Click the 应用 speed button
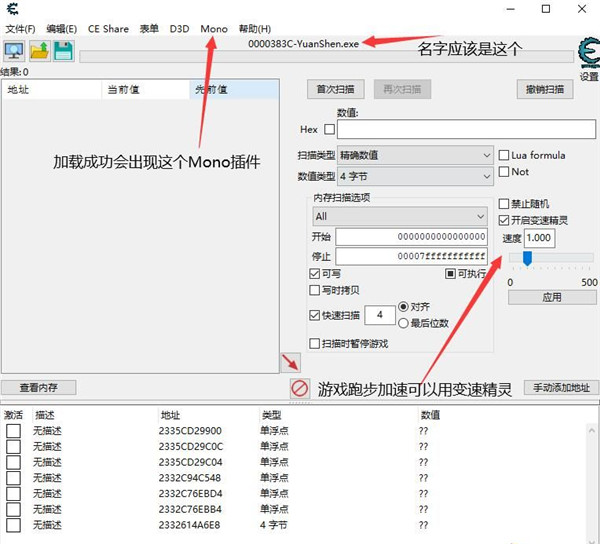The height and width of the screenshot is (544, 600). (x=552, y=297)
